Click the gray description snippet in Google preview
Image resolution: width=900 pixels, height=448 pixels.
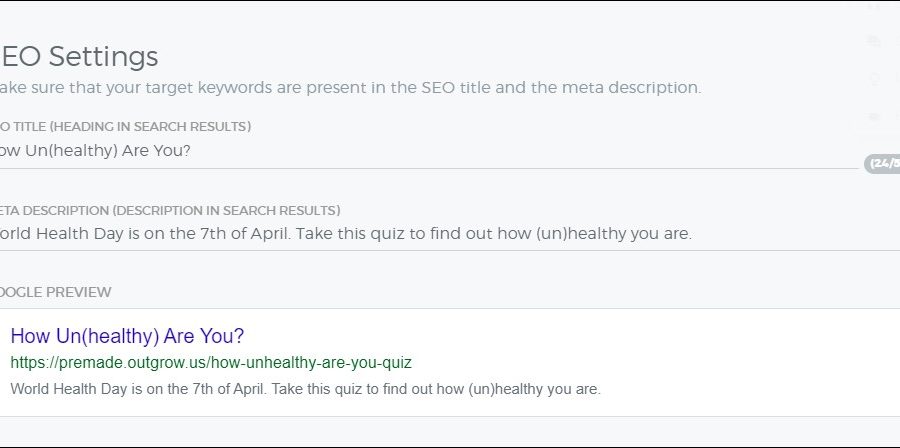click(305, 388)
